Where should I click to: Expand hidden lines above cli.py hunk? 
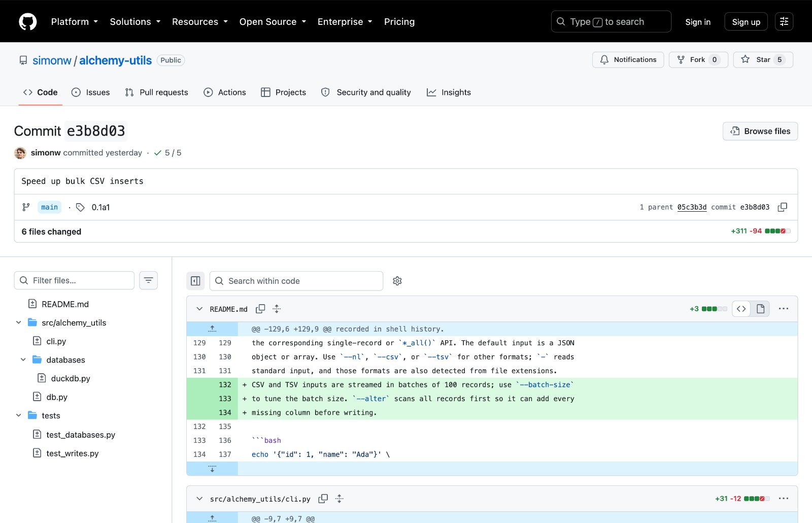pyautogui.click(x=212, y=518)
